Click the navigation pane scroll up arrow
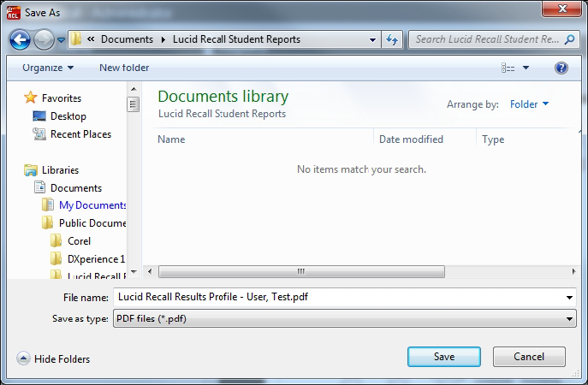Screen dimensions: 588x385 click(x=134, y=89)
